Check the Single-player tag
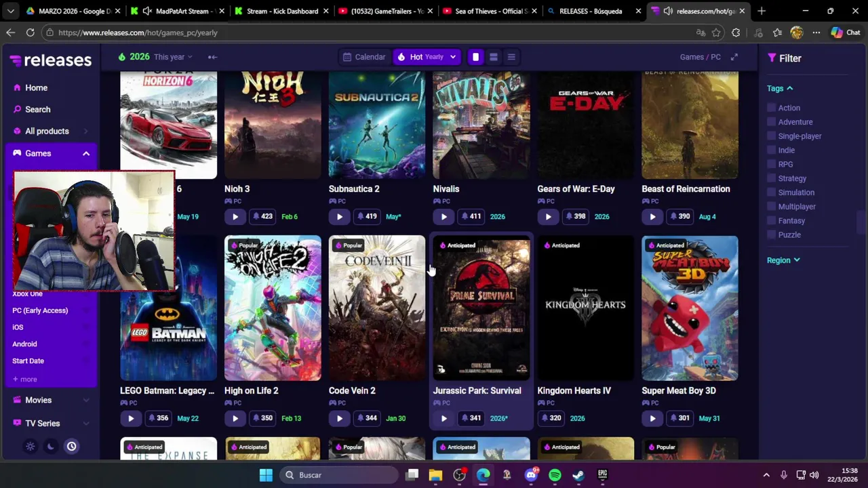The width and height of the screenshot is (868, 488). (x=771, y=136)
